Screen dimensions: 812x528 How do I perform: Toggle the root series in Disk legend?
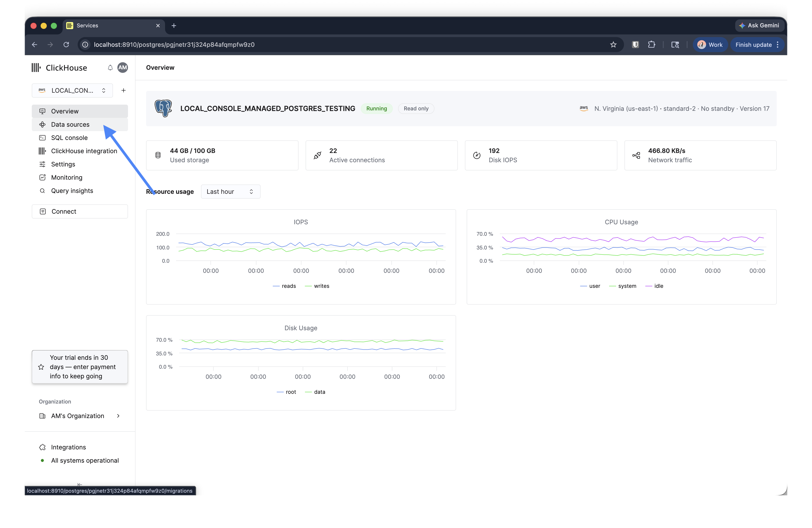(x=286, y=392)
